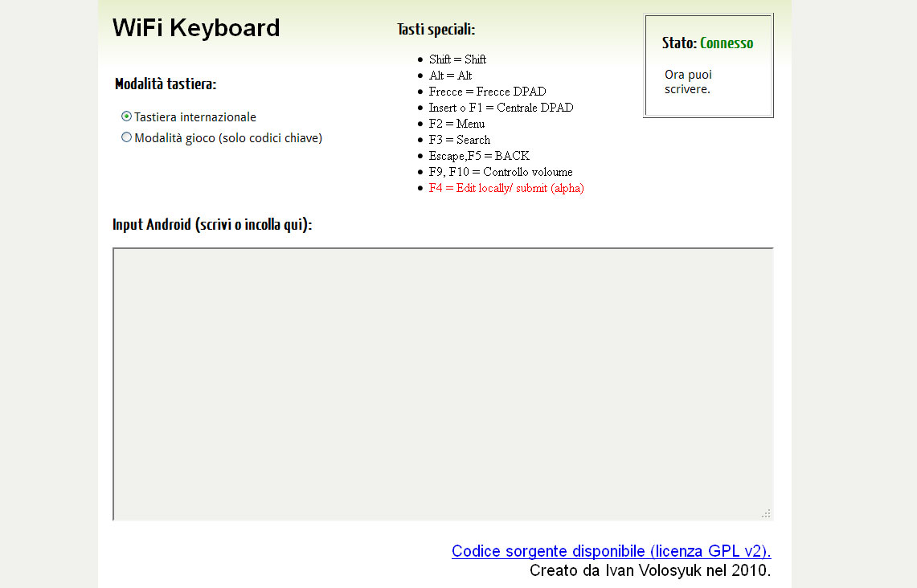Click the green Connesso status text

[x=727, y=43]
